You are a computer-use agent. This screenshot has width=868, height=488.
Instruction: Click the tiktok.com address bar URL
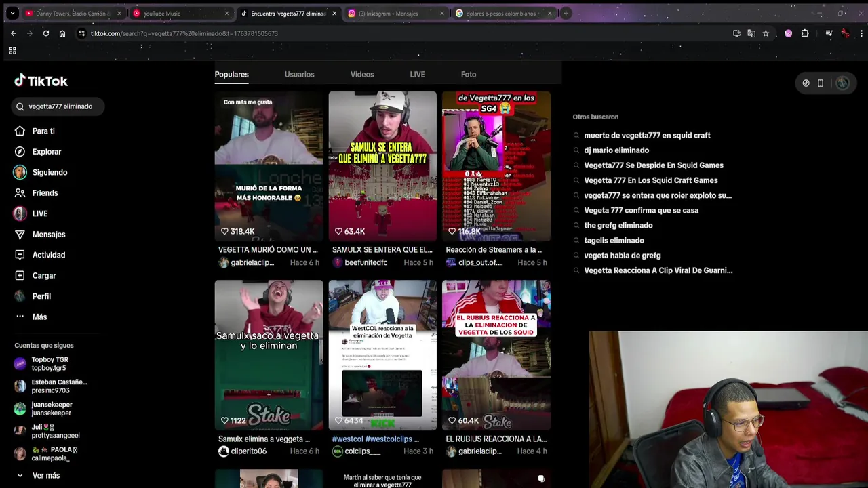(184, 33)
